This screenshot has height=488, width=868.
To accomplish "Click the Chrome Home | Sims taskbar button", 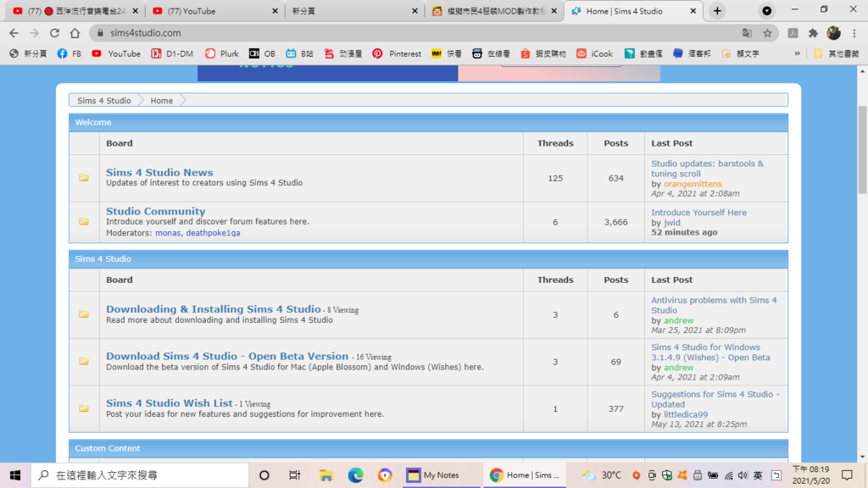I will (x=525, y=475).
